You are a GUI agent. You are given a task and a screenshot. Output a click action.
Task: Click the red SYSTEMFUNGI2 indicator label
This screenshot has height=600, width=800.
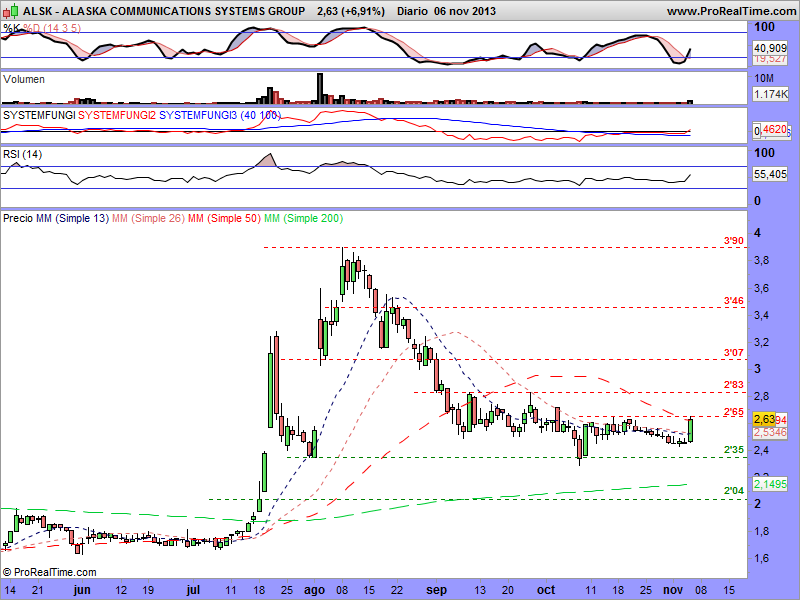tap(117, 115)
